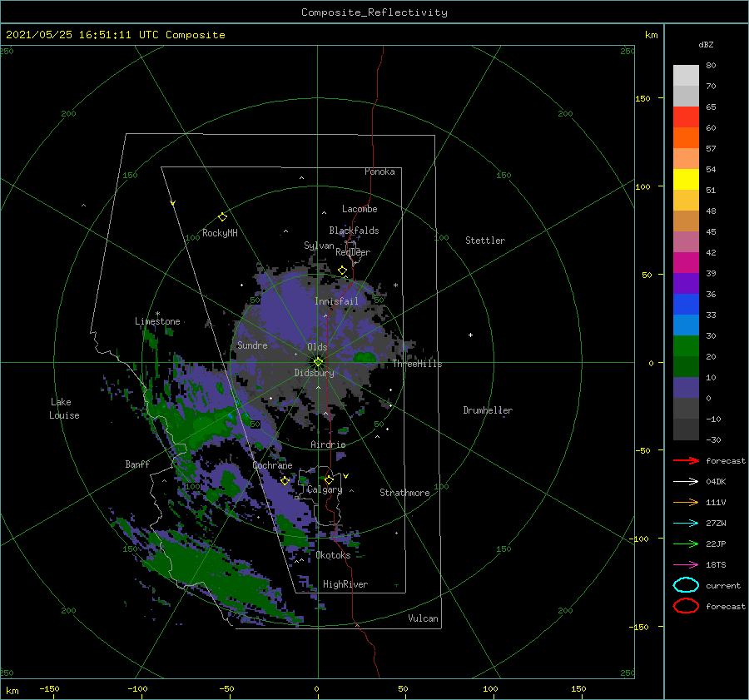Click the radar center marker below Olds
This screenshot has width=749, height=700.
click(x=318, y=362)
